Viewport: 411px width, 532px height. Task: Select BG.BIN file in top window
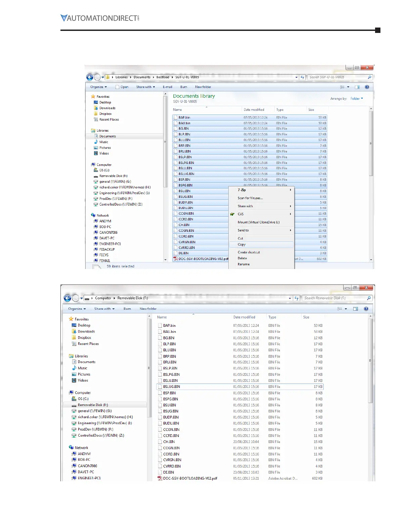point(183,129)
